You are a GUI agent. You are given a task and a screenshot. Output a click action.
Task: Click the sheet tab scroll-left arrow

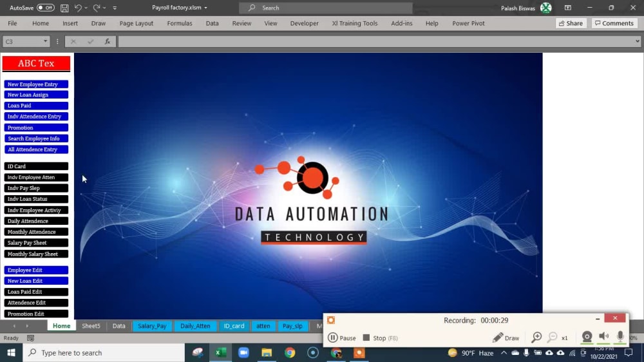pyautogui.click(x=14, y=326)
